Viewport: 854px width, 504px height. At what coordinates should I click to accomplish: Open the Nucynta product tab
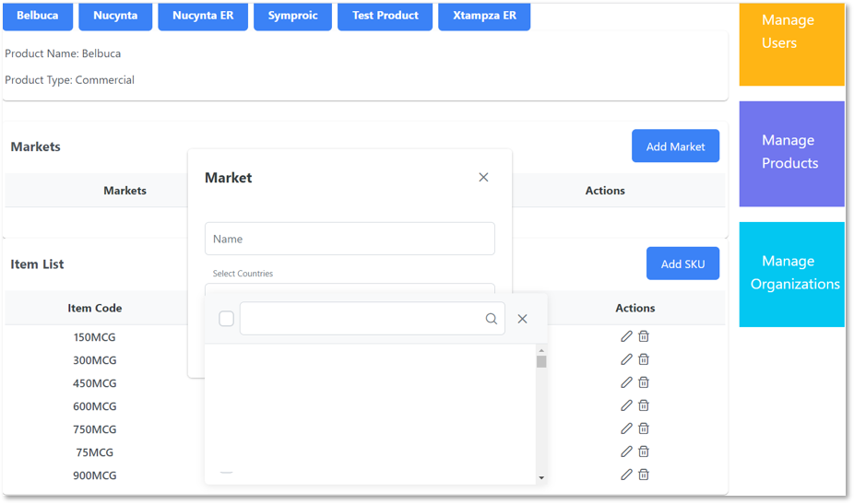(x=115, y=16)
